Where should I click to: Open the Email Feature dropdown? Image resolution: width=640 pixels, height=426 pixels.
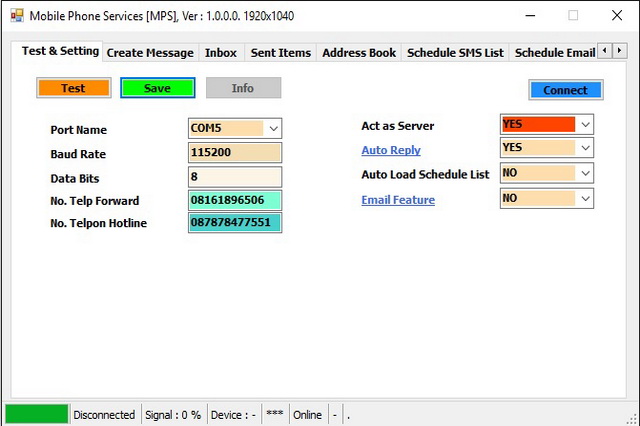pos(585,198)
